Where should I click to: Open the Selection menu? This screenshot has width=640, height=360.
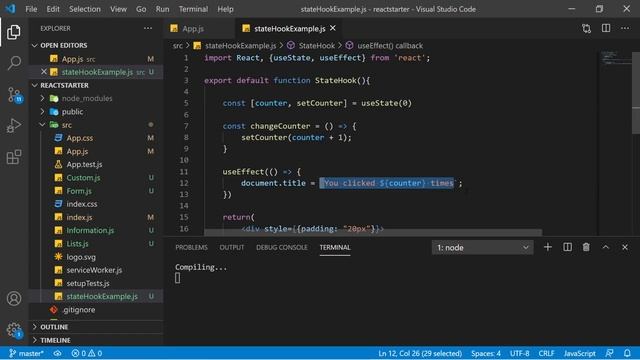click(84, 9)
